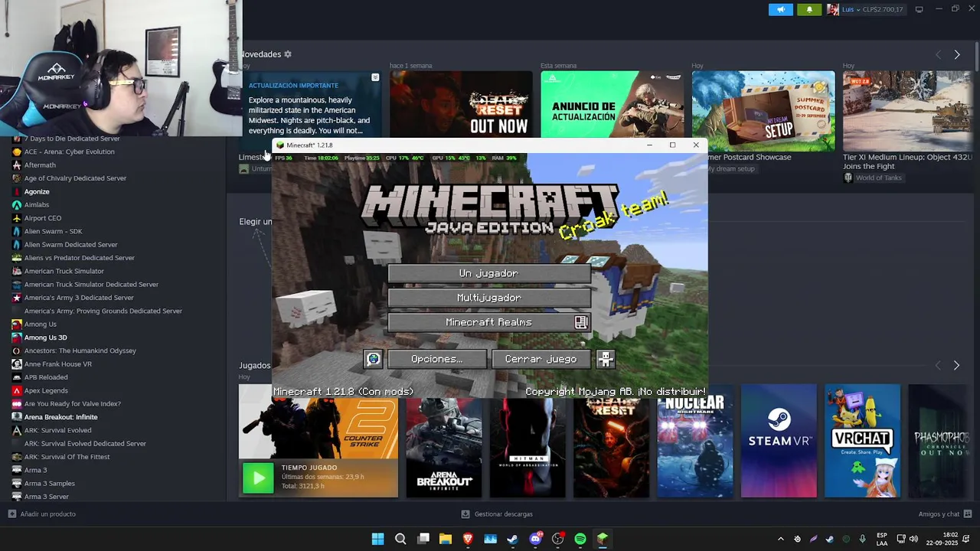Open the Multijugador menu in Minecraft
Image resolution: width=980 pixels, height=551 pixels.
pyautogui.click(x=488, y=298)
